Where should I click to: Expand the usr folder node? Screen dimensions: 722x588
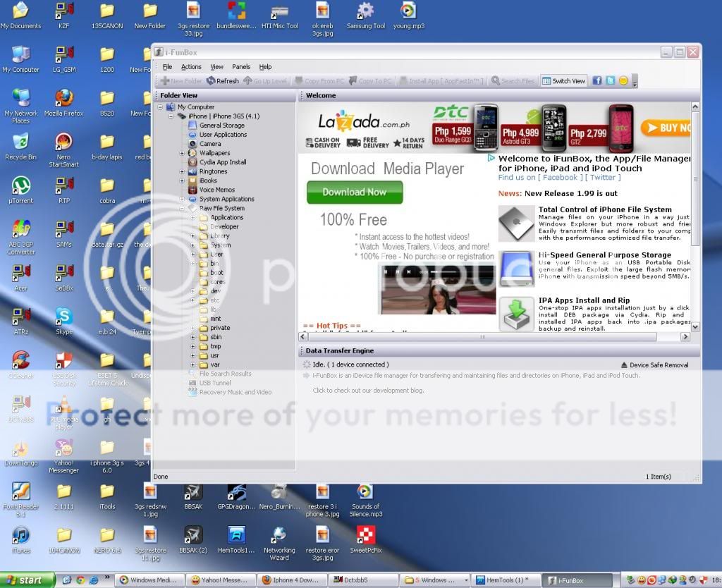pyautogui.click(x=193, y=355)
